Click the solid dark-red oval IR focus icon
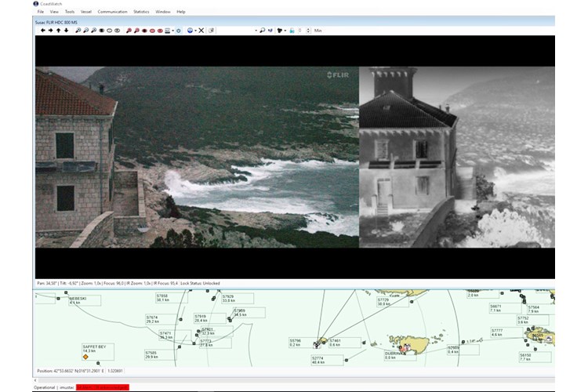The height and width of the screenshot is (392, 588). click(144, 31)
